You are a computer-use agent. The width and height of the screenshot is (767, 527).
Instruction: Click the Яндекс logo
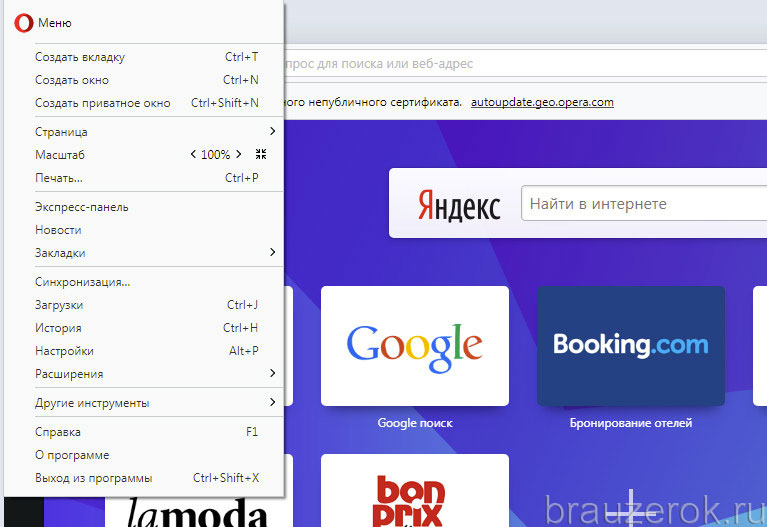pos(459,206)
